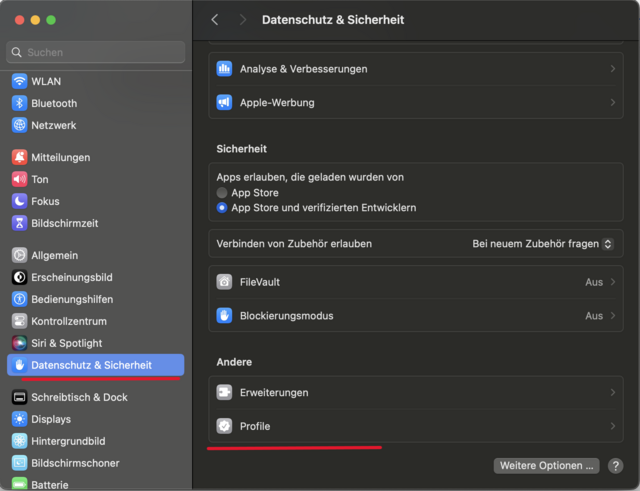Go back with the back arrow
640x491 pixels.
pyautogui.click(x=215, y=20)
